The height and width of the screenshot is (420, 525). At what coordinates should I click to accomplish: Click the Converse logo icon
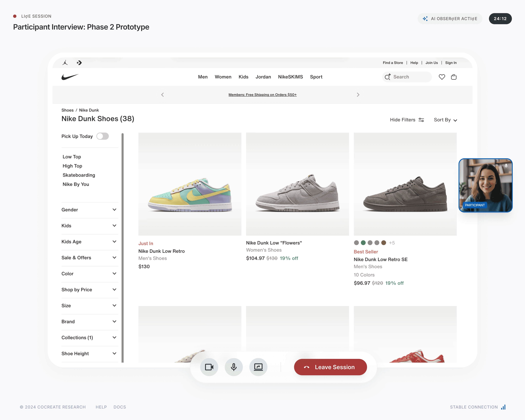click(x=79, y=63)
